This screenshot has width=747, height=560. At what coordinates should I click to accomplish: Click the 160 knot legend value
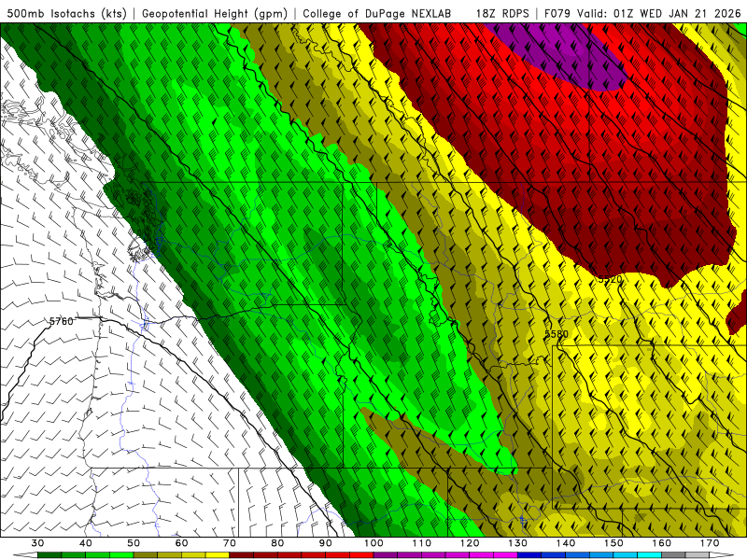pos(662,543)
